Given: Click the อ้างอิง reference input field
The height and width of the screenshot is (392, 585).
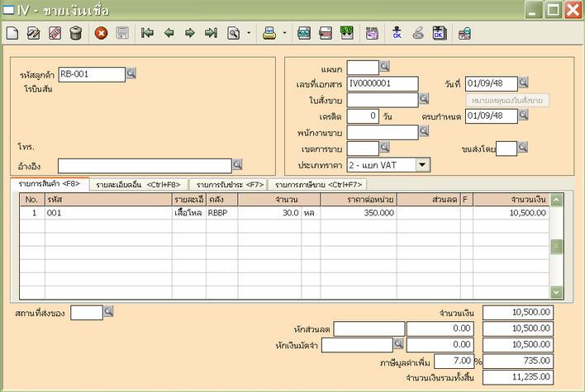Looking at the screenshot, I should [x=144, y=165].
